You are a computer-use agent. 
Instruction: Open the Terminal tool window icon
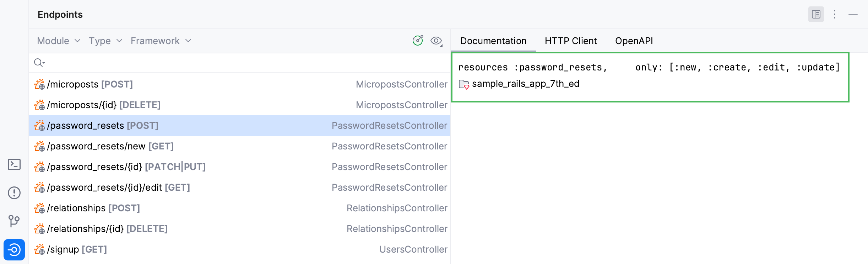click(x=14, y=164)
